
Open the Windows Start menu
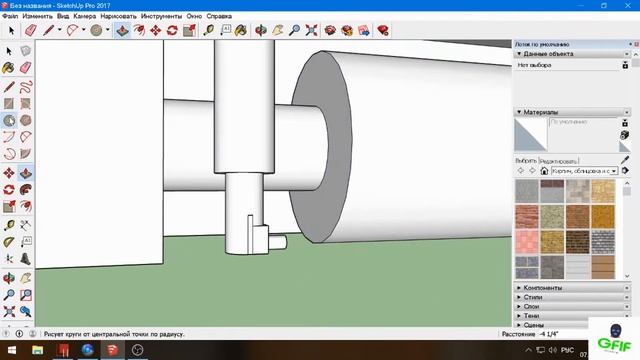coord(12,350)
